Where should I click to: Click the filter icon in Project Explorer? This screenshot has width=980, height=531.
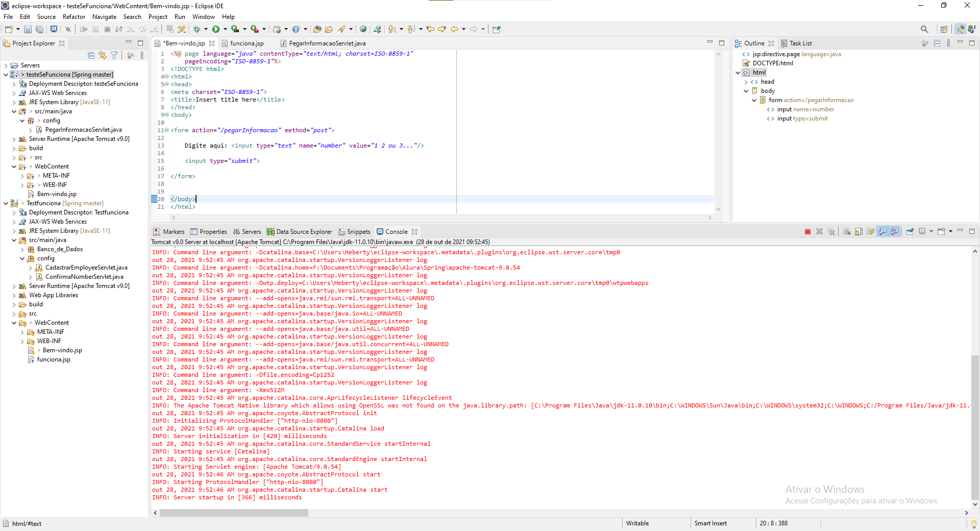pos(114,55)
